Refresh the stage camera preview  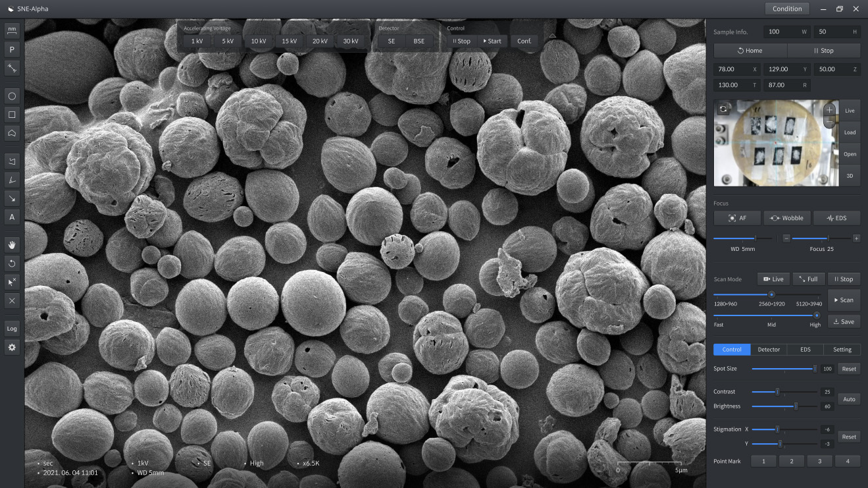(x=723, y=109)
